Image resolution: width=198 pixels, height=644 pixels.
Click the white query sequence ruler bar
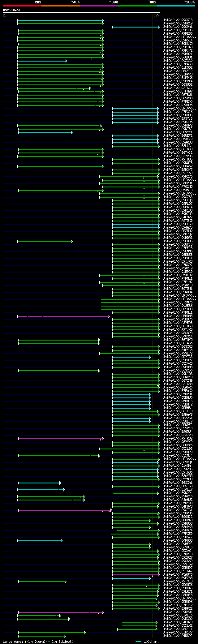point(81,13)
